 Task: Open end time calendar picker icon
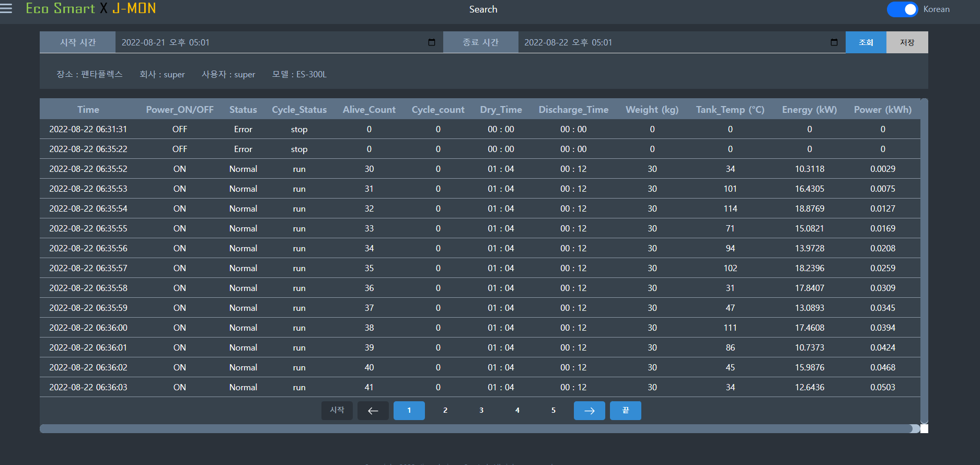(834, 42)
